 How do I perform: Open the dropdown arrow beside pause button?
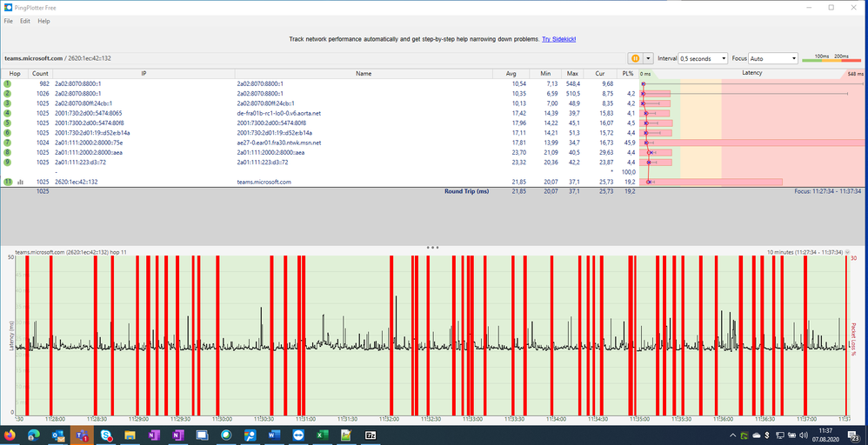tap(648, 58)
